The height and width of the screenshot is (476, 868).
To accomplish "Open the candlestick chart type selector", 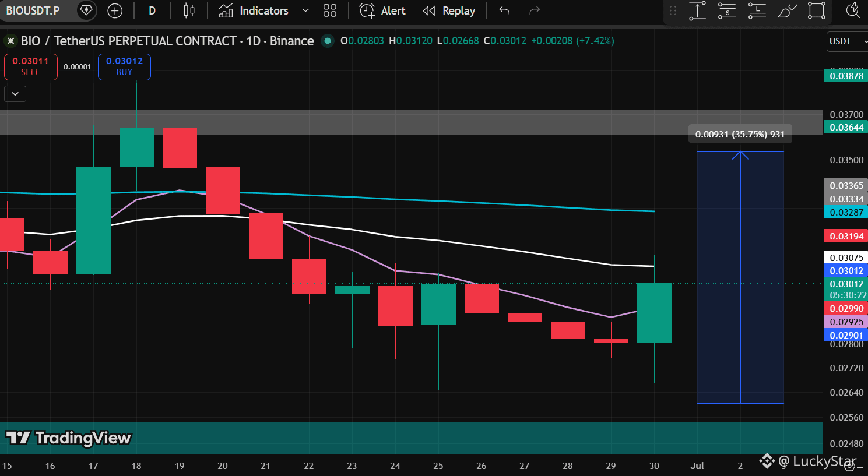I will 189,10.
